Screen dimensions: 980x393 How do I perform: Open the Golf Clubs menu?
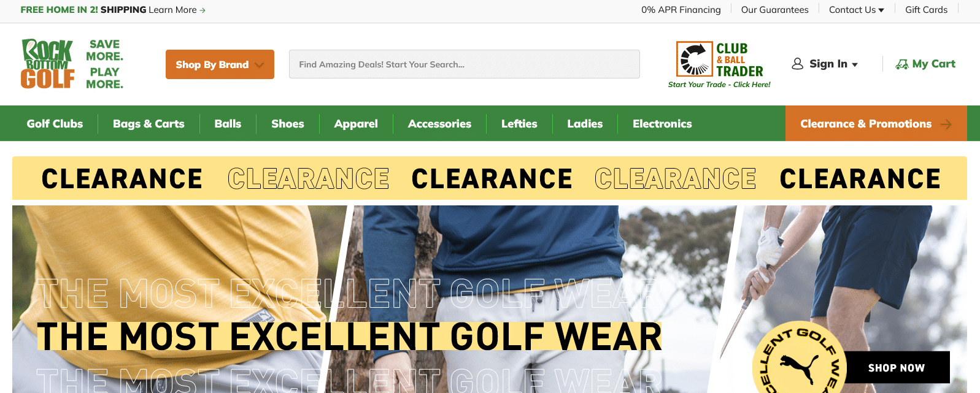pos(55,124)
